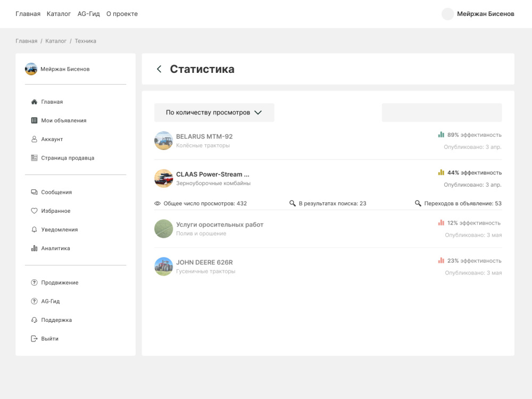Screen dimensions: 532x399
Task: Click 89% эффективность text
Action: click(475, 135)
